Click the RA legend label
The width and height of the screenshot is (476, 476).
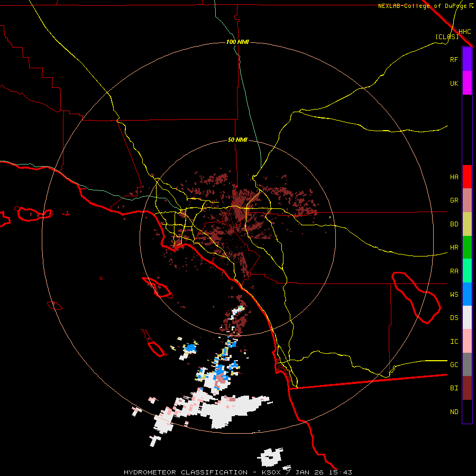tap(454, 271)
